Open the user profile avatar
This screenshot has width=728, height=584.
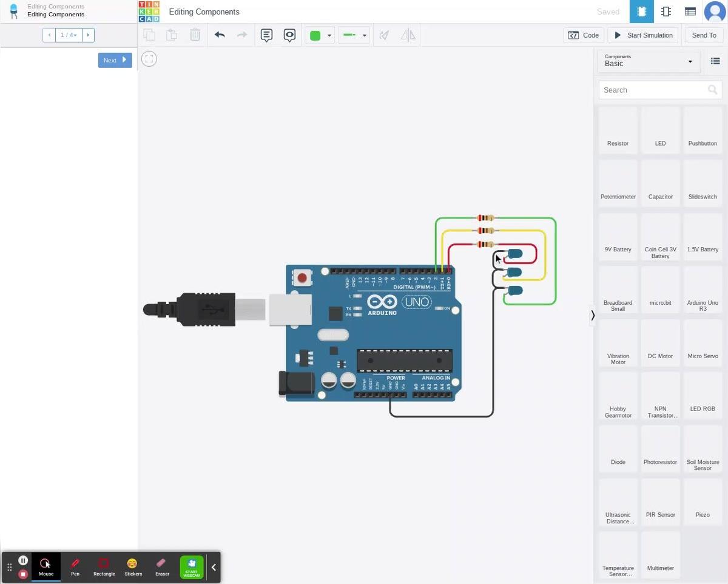(x=715, y=12)
